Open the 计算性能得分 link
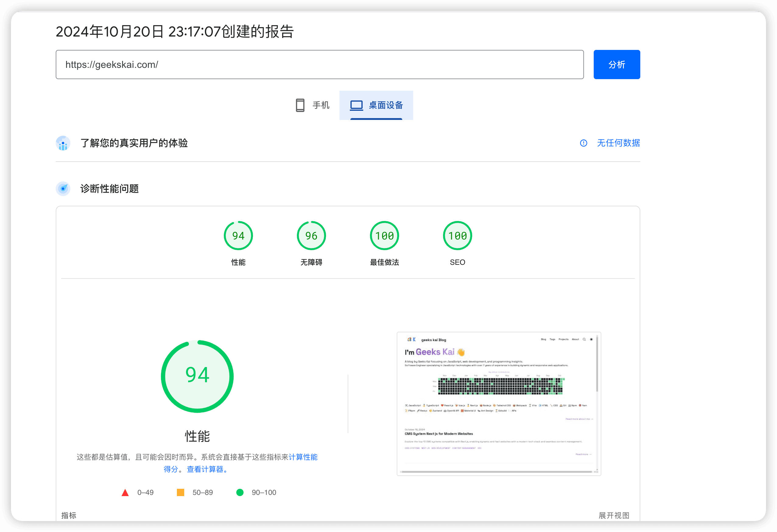 tap(303, 457)
